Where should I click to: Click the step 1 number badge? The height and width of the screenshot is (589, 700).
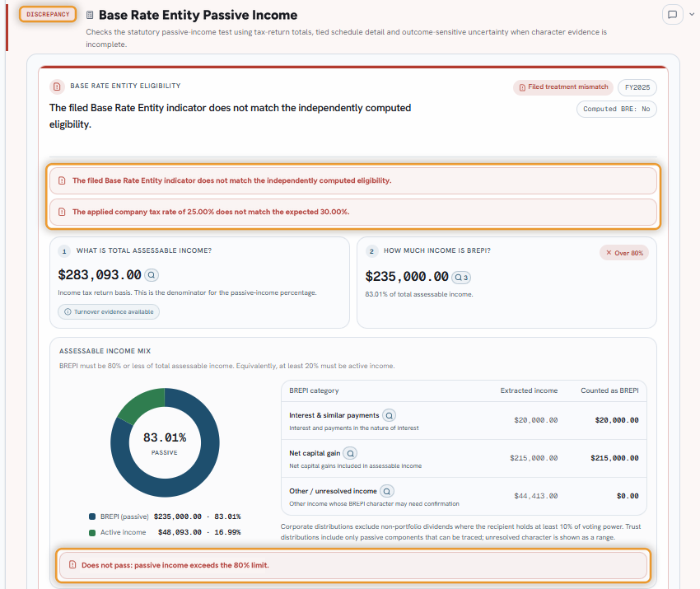point(64,251)
